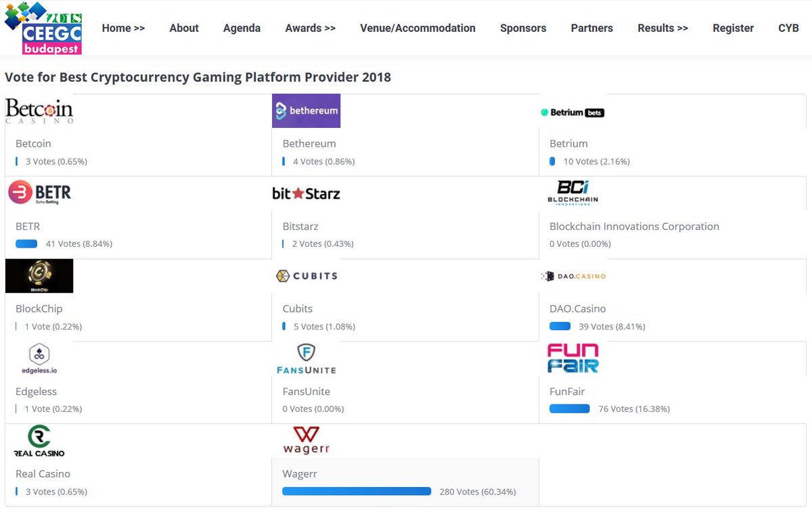Viewport: 812px width, 514px height.
Task: Open the CYB menu item
Action: pyautogui.click(x=788, y=28)
